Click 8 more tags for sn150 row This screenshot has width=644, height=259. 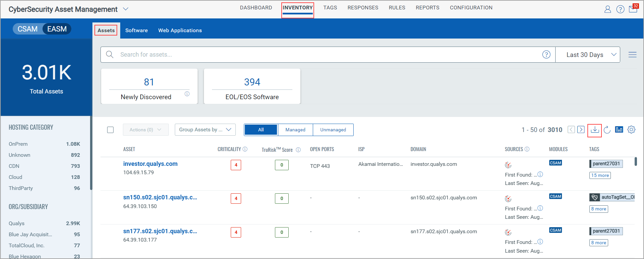(x=599, y=209)
